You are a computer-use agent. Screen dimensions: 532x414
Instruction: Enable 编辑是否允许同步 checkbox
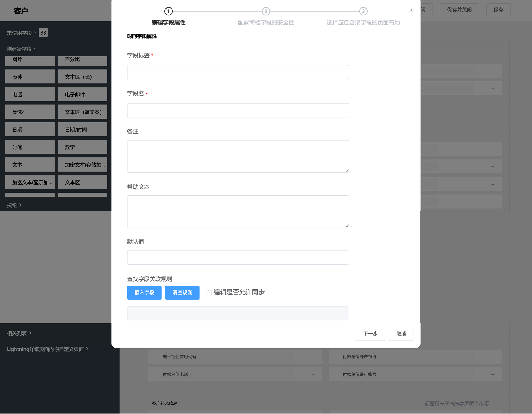209,292
